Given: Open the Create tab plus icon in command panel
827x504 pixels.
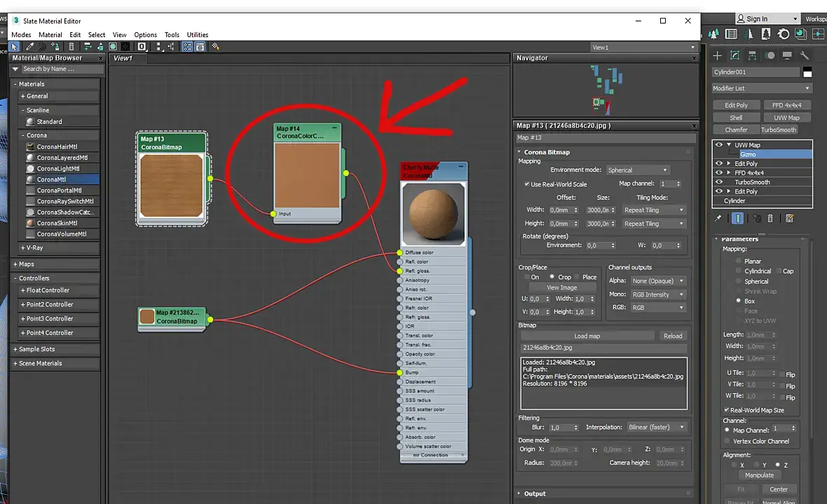Looking at the screenshot, I should point(717,55).
